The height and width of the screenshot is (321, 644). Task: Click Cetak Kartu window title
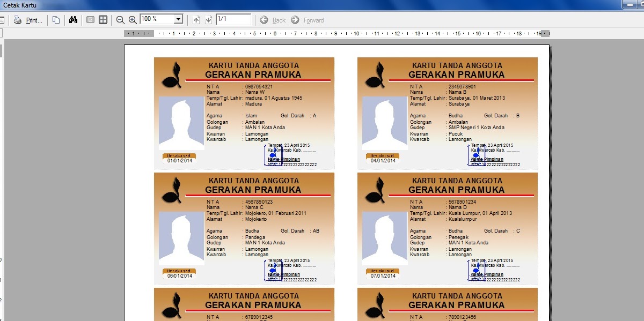click(19, 5)
